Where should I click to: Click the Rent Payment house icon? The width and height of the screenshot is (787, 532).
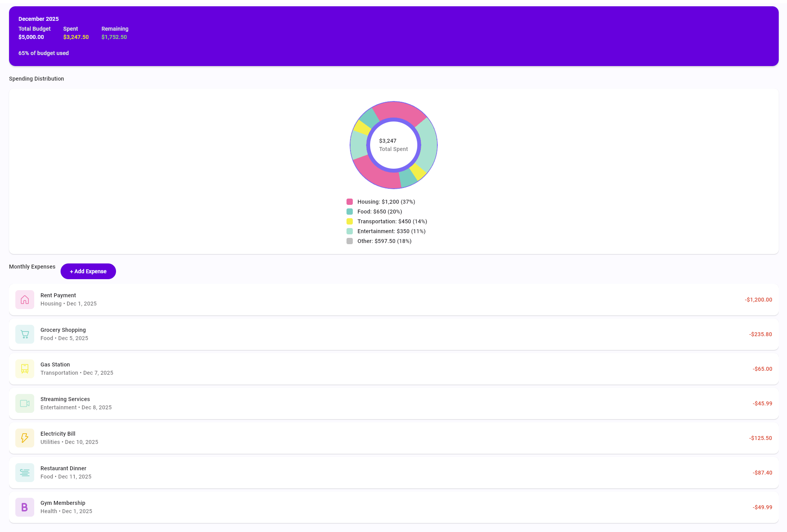(25, 300)
